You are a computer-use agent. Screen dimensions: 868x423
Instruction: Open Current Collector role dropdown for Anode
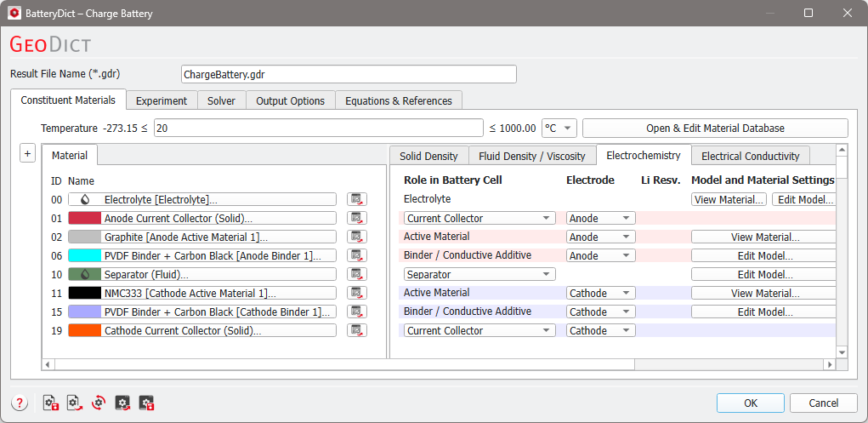pos(479,219)
